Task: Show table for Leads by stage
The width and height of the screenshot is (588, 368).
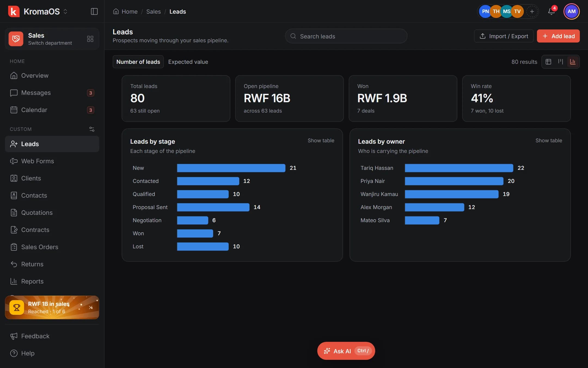Action: pyautogui.click(x=321, y=140)
